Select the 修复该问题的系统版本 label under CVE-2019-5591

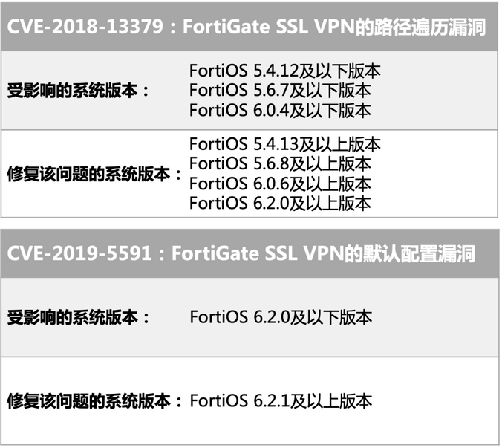(94, 401)
